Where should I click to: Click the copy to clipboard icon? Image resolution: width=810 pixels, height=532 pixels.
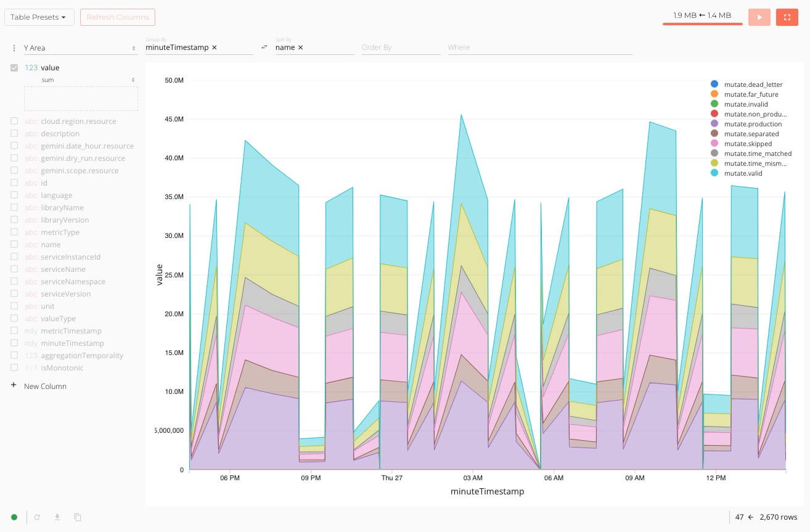pyautogui.click(x=78, y=517)
